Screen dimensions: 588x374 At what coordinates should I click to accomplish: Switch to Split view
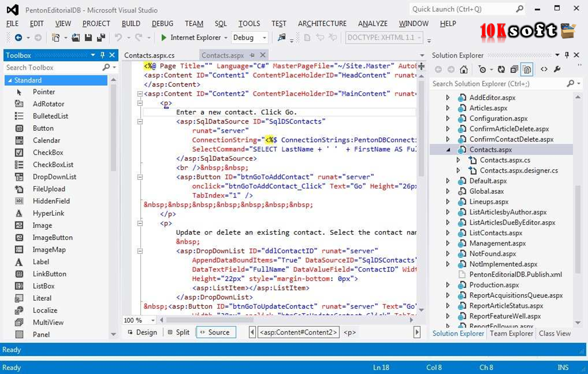[x=179, y=332]
